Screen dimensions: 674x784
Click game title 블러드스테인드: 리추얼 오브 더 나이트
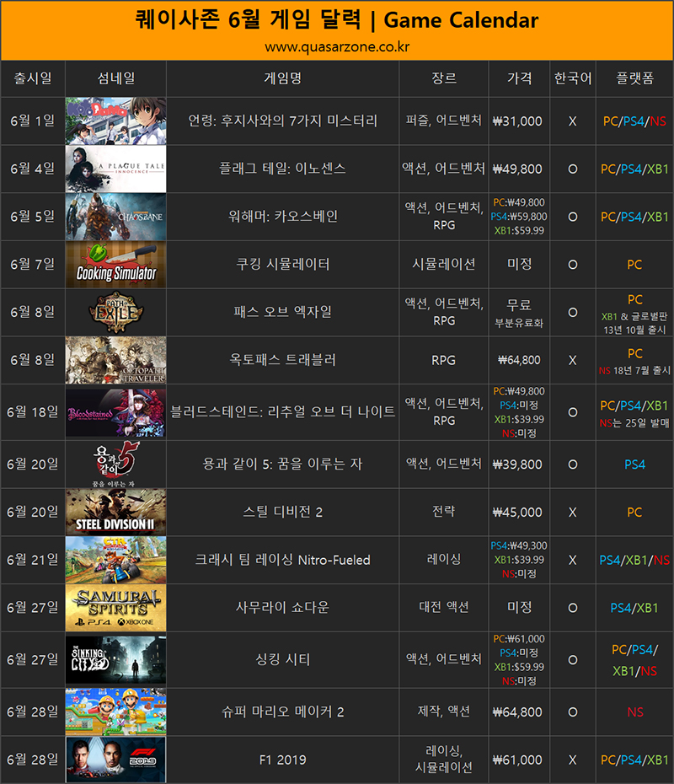click(x=283, y=412)
